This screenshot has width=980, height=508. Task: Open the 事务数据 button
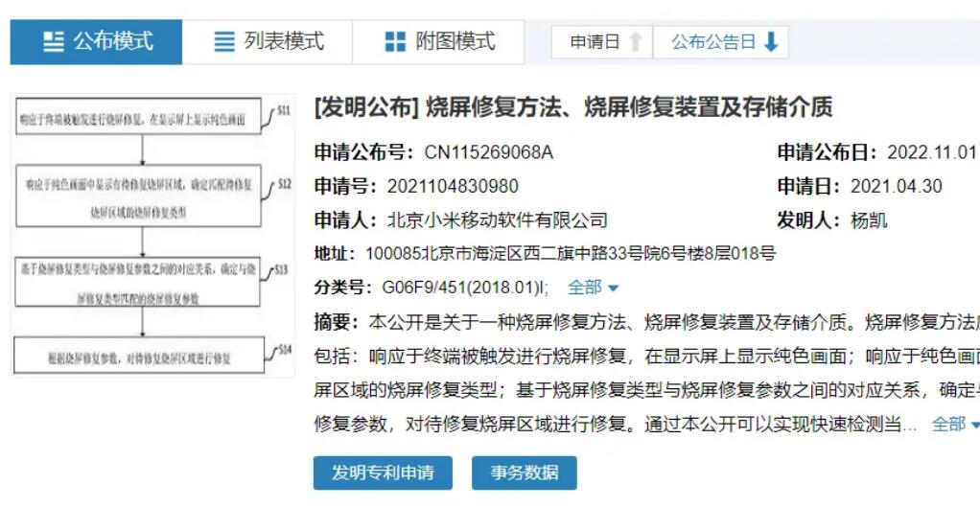coord(524,473)
